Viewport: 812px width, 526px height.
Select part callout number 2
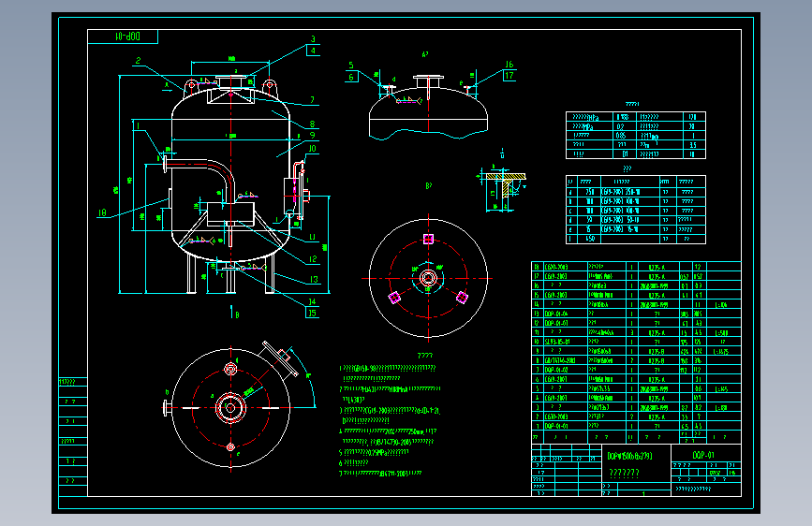pos(139,61)
